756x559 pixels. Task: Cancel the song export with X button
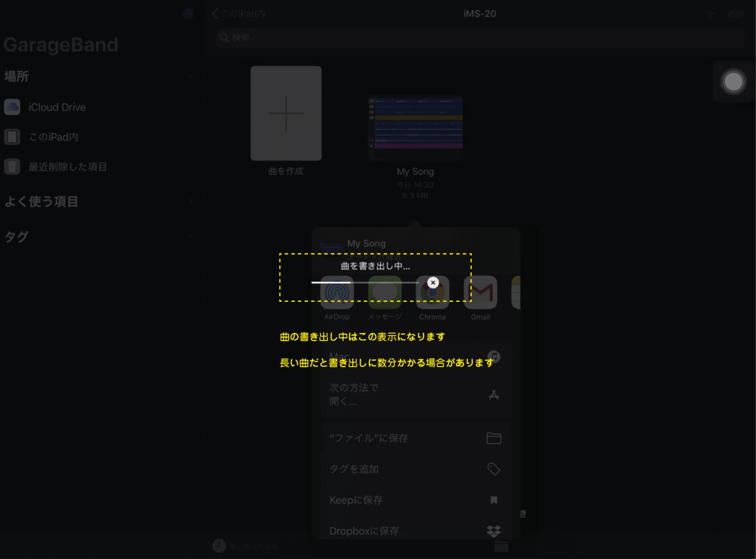point(433,283)
